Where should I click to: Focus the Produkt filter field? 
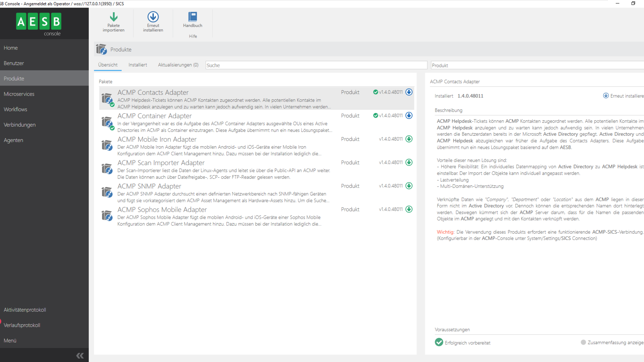(537, 65)
